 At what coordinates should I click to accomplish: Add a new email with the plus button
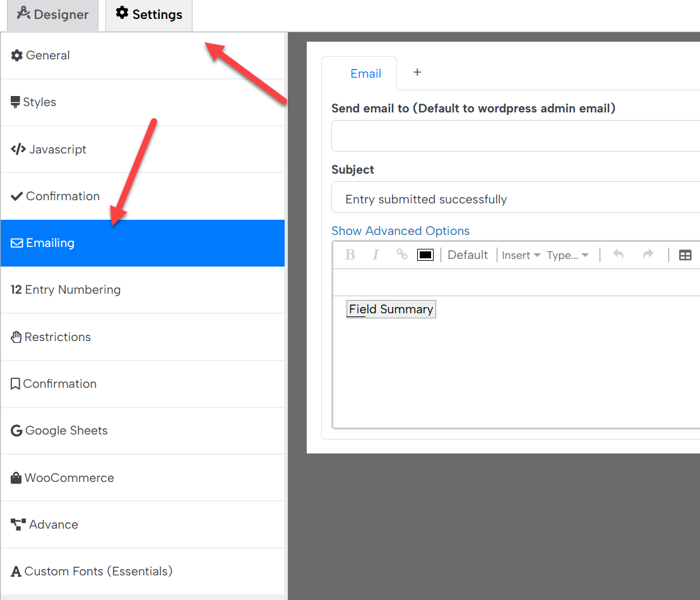417,72
